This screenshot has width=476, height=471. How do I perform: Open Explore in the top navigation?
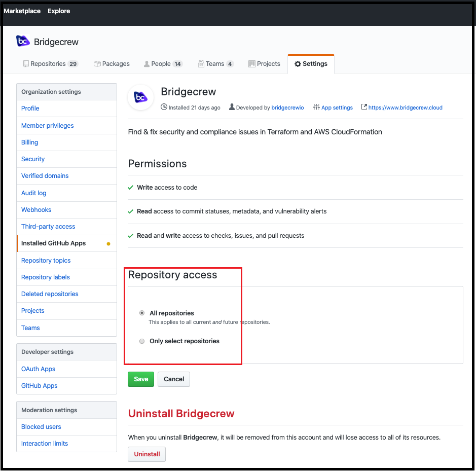[x=59, y=11]
